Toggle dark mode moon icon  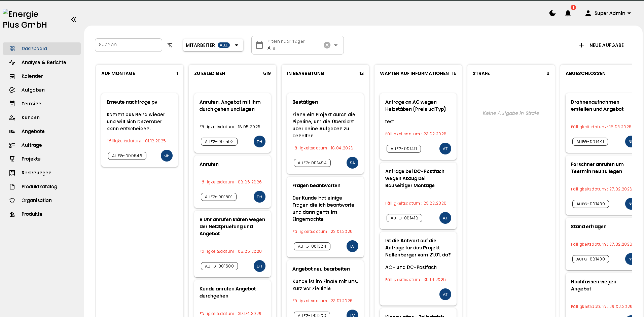(x=552, y=13)
